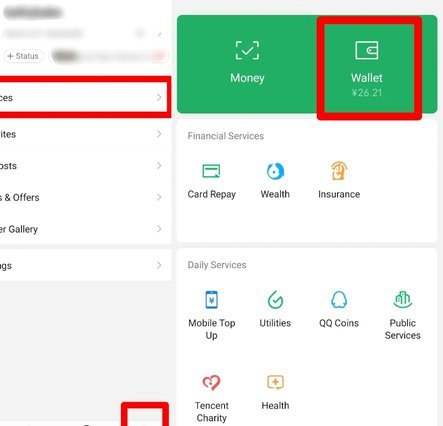This screenshot has height=426, width=443.
Task: Open the Tencent Charity heart icon
Action: click(211, 382)
